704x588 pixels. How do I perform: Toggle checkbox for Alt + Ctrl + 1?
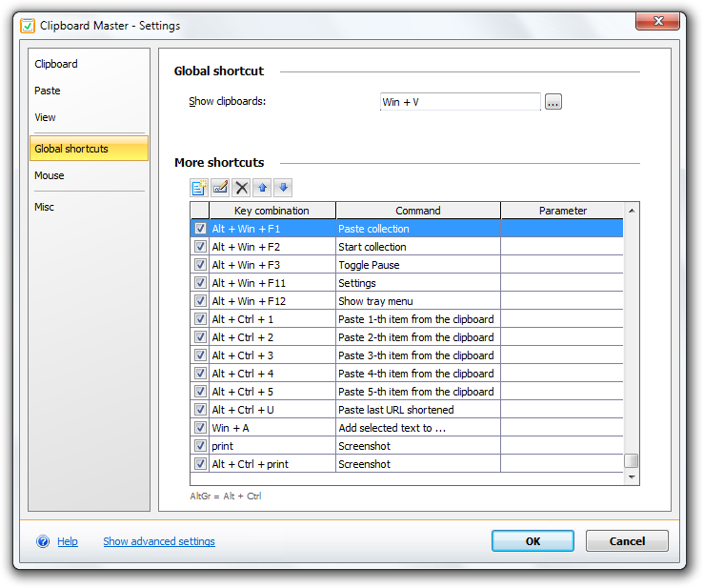[x=200, y=319]
